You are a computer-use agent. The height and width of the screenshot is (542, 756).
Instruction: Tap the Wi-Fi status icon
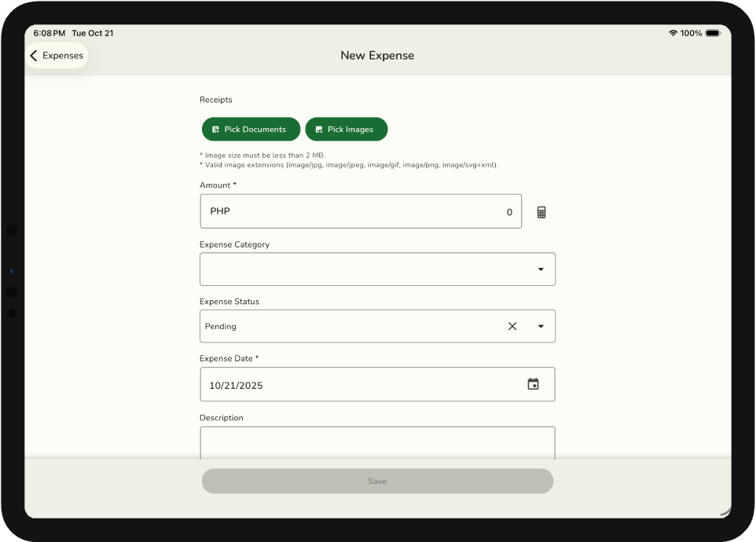click(673, 33)
